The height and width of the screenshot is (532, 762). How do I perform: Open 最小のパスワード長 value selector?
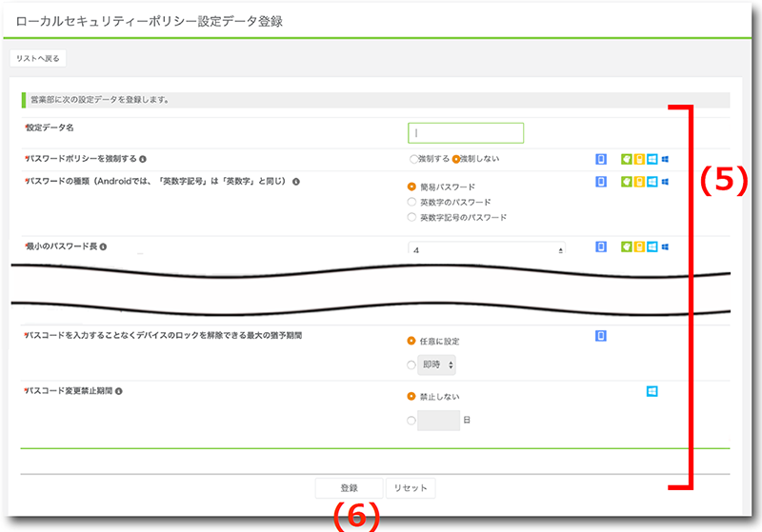[x=487, y=247]
